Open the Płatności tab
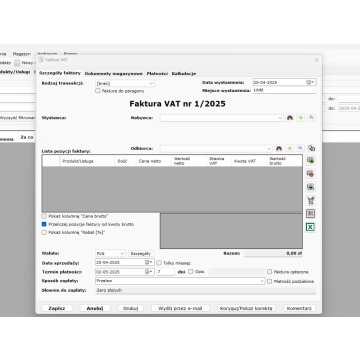Viewport: 360px width, 360px height. (x=157, y=74)
